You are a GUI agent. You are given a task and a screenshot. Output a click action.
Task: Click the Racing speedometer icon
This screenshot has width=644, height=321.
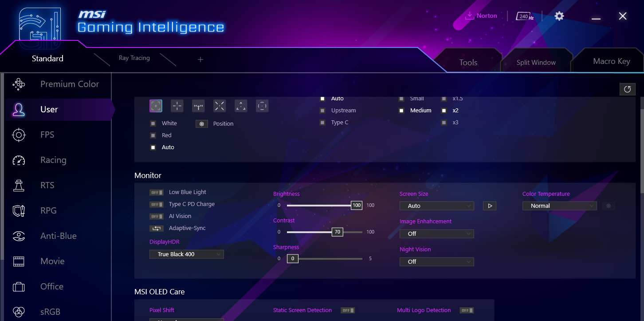point(19,160)
